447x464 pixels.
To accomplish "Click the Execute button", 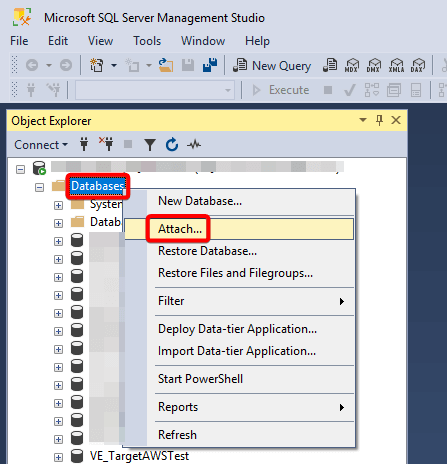I will point(281,90).
